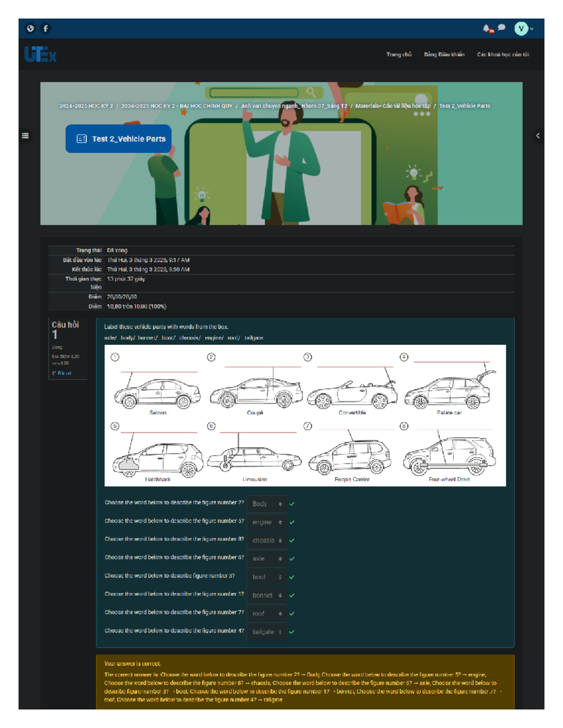Image resolution: width=563 pixels, height=728 pixels.
Task: Click the Test 2_Vehicle Parts title button
Action: click(x=118, y=139)
